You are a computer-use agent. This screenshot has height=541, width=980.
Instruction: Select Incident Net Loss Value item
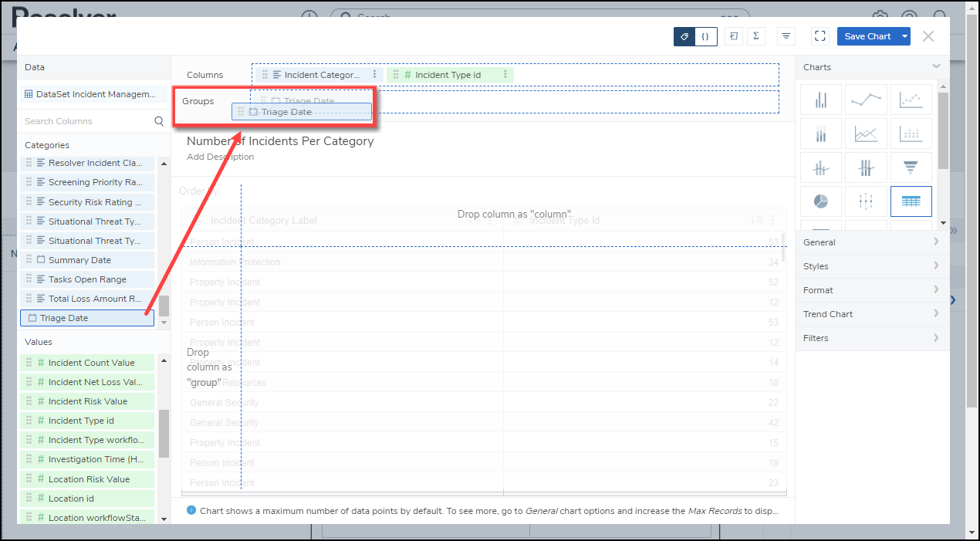87,382
